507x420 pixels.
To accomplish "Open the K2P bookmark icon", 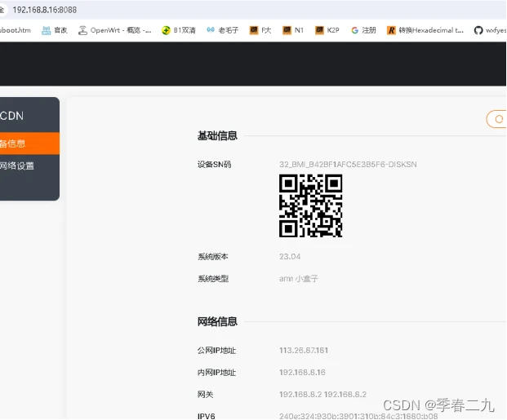I will (319, 30).
